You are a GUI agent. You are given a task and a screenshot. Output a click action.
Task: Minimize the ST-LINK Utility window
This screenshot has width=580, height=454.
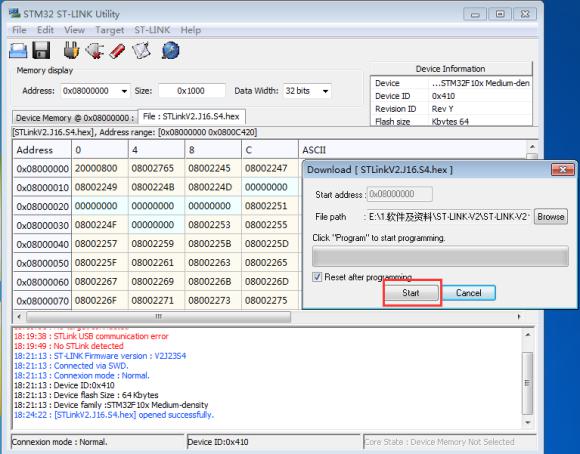(x=475, y=14)
